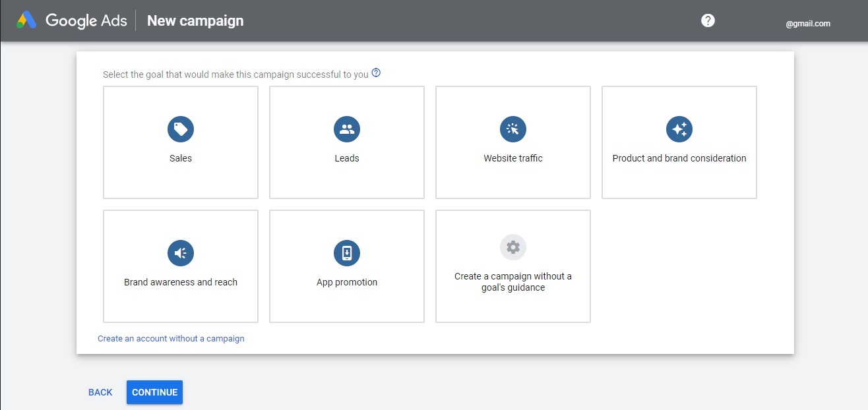Open Create an account without a campaign link
This screenshot has height=410, width=868.
coord(171,339)
